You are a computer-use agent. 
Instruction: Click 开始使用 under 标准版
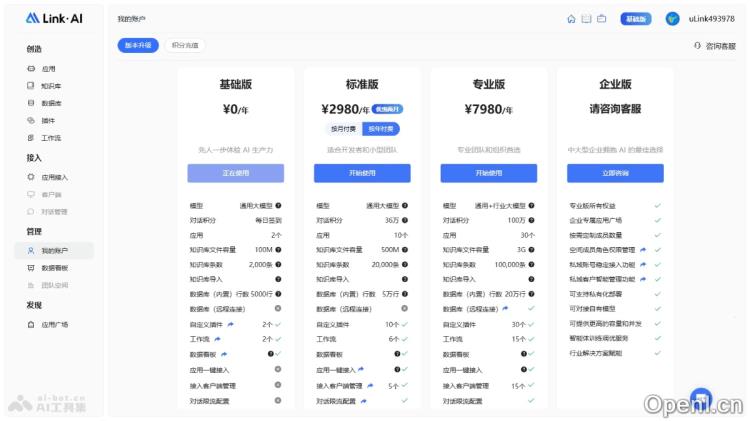click(x=362, y=173)
